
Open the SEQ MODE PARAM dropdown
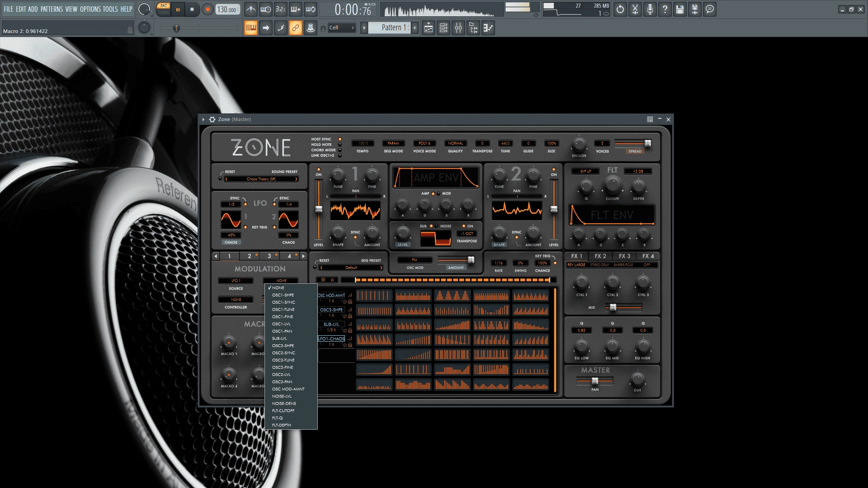[x=393, y=143]
